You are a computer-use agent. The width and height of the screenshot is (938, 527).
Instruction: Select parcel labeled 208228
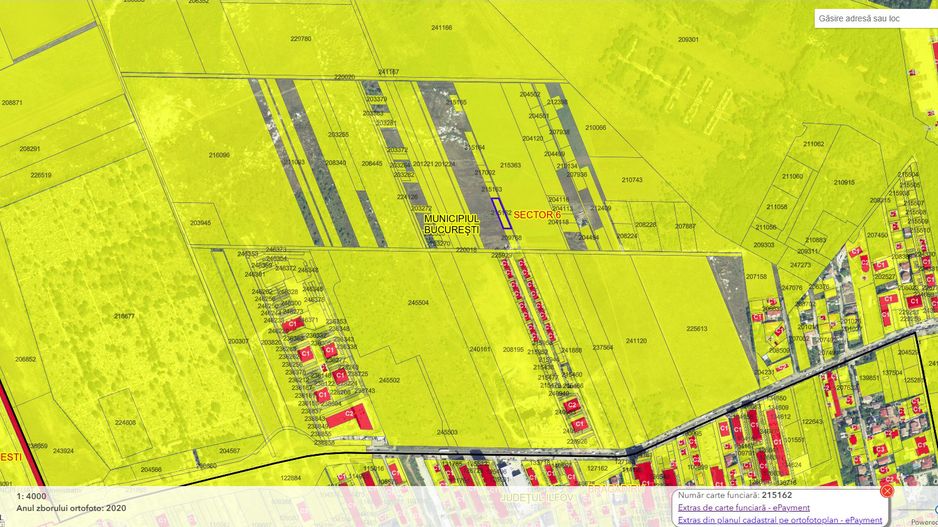pyautogui.click(x=645, y=225)
